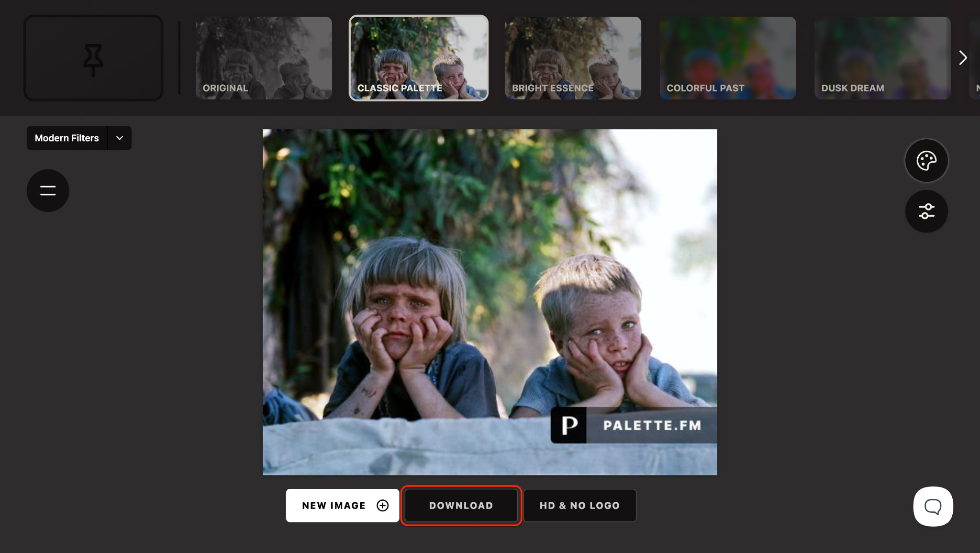Click the pin icon box
The image size is (980, 553).
(x=93, y=58)
